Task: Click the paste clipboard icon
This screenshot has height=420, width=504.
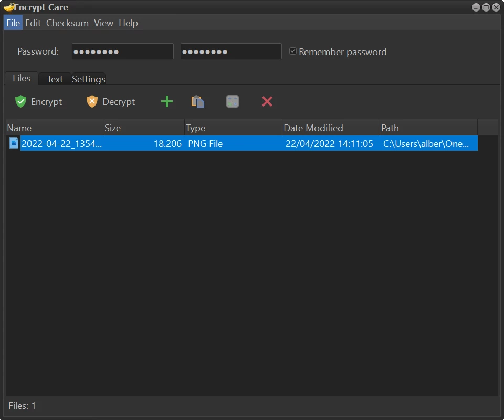Action: 198,101
